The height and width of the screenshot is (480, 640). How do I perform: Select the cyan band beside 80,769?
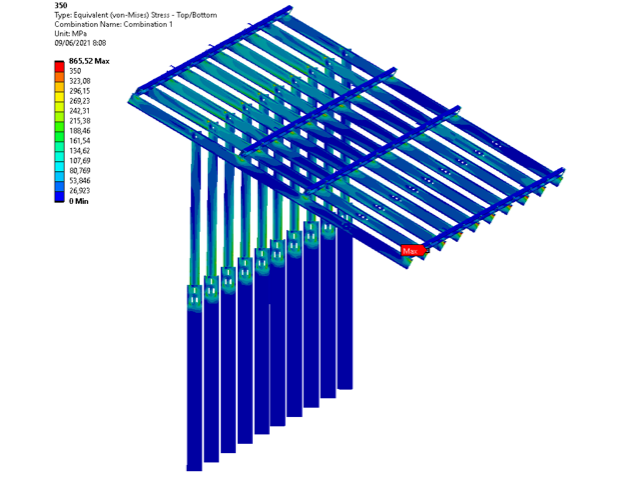point(60,167)
